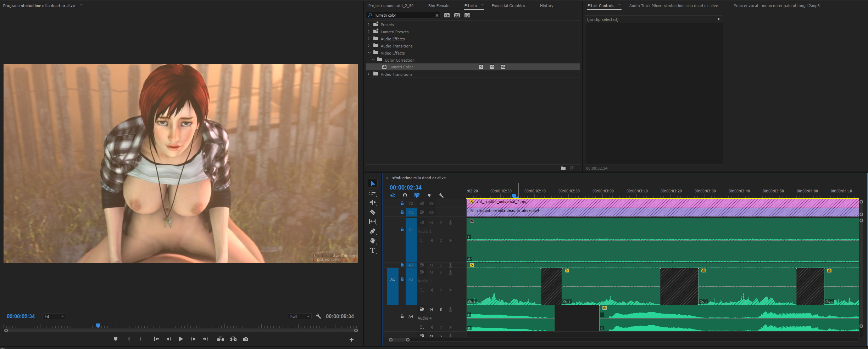Click the Mark Out button
The image size is (868, 349).
point(140,339)
